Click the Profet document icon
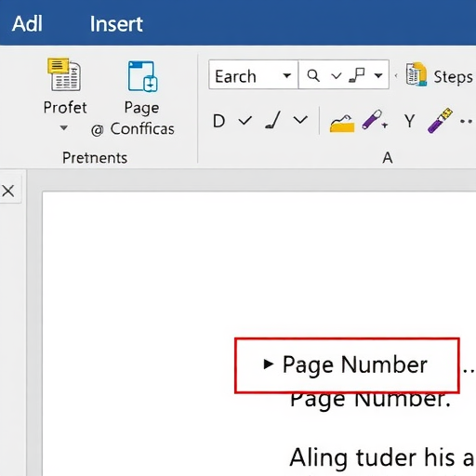 pos(64,74)
